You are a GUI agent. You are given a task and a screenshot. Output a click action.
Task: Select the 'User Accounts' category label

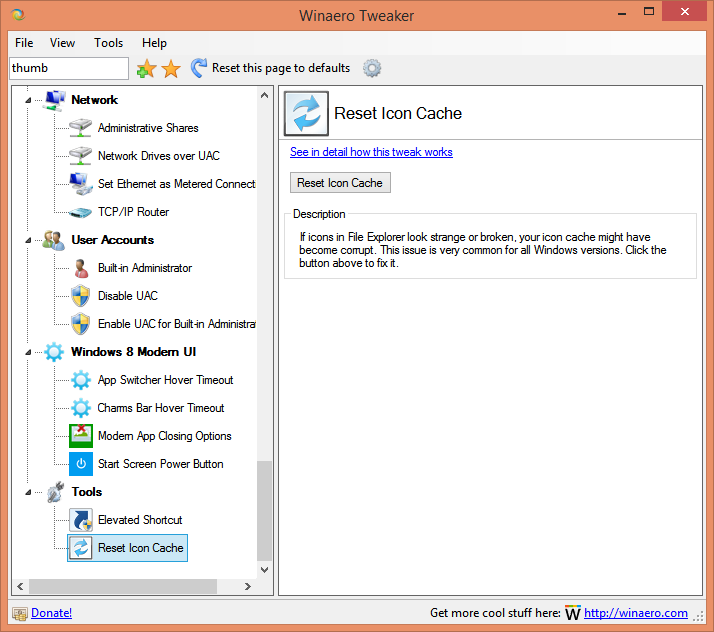112,240
